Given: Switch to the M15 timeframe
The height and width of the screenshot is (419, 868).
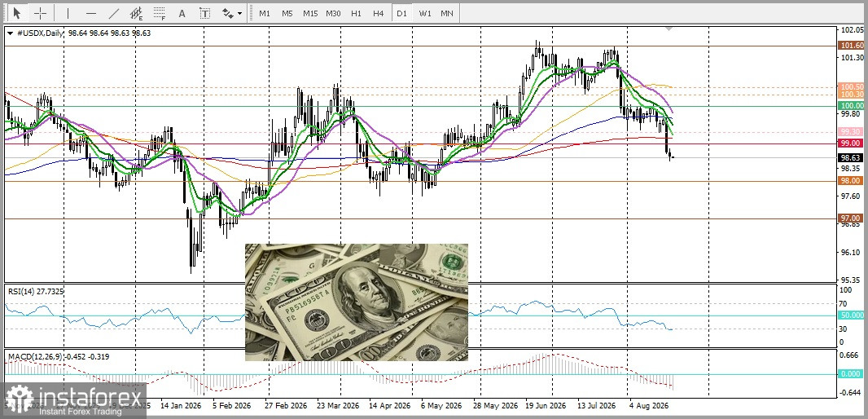Looking at the screenshot, I should pyautogui.click(x=310, y=13).
